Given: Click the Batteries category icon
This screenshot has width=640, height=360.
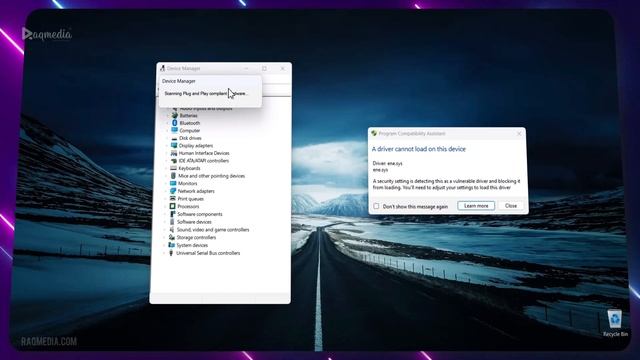Looking at the screenshot, I should (x=175, y=116).
